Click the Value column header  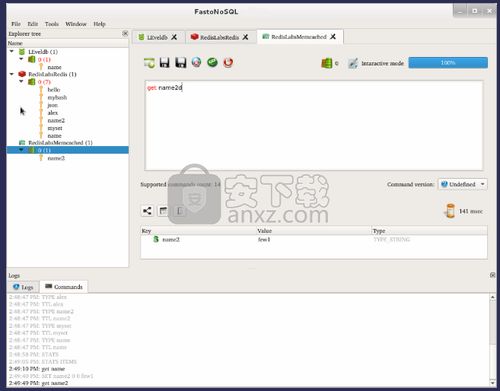point(313,231)
